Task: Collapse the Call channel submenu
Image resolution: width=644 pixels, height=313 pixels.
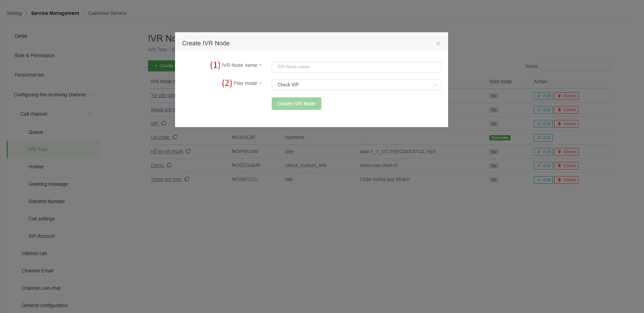Action: tap(90, 114)
